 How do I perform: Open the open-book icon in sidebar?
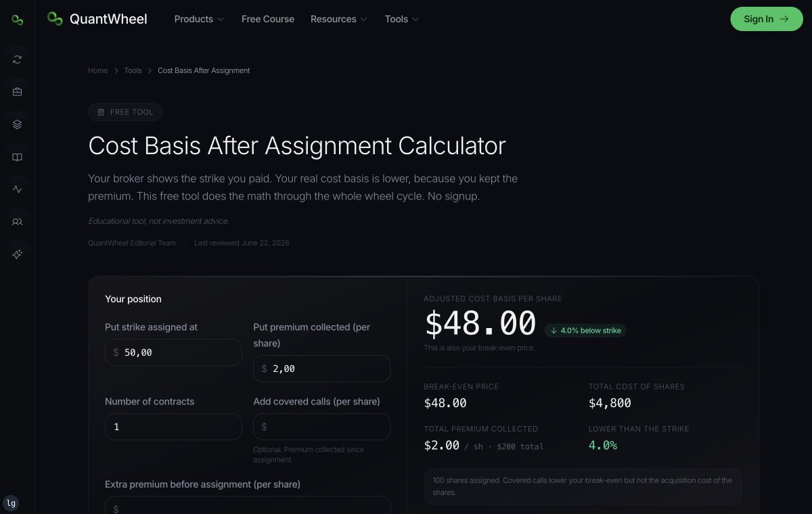17,157
